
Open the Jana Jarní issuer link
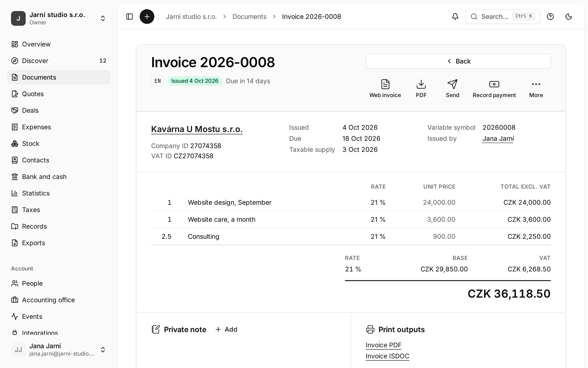coord(498,138)
